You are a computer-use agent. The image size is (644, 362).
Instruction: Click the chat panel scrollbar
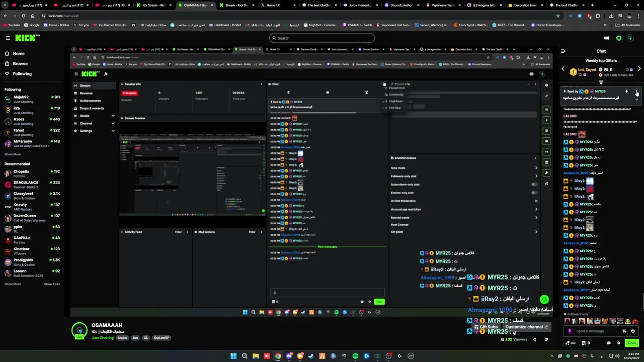click(x=642, y=301)
